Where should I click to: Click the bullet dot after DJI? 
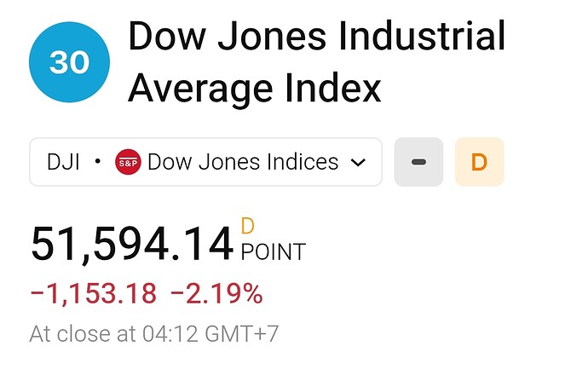pos(97,162)
